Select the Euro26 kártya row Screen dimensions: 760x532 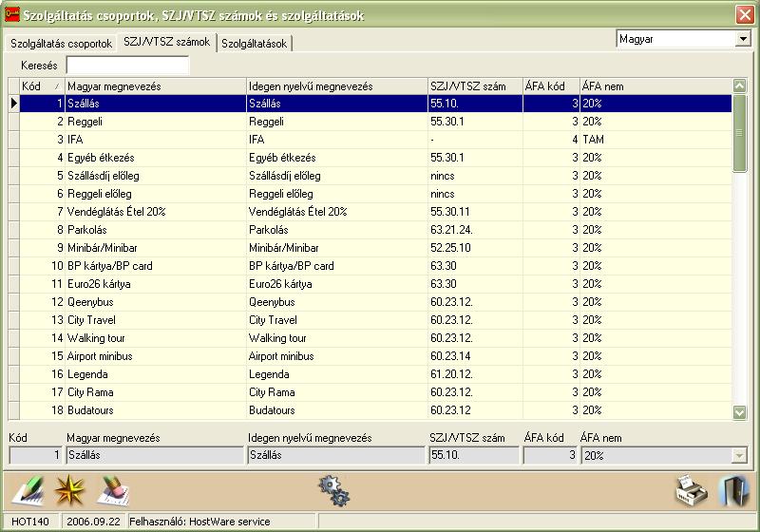point(375,284)
